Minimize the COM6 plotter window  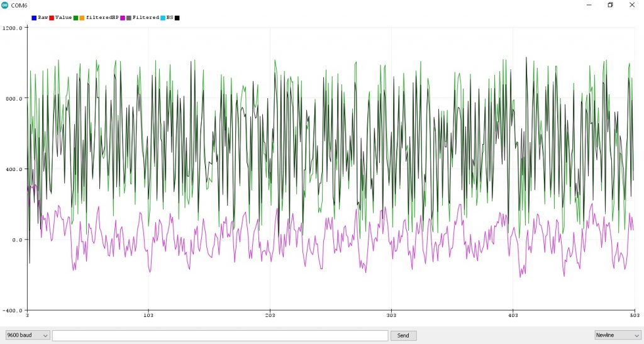(x=589, y=5)
